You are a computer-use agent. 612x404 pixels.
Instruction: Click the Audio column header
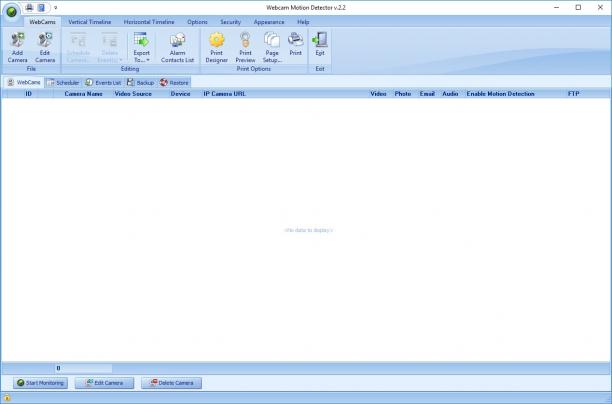450,94
